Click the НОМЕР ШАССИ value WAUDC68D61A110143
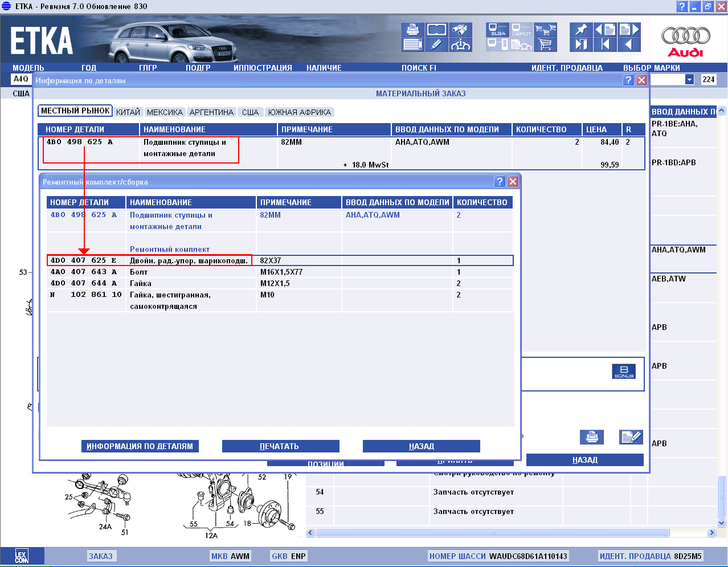Viewport: 728px width, 567px height. [528, 556]
